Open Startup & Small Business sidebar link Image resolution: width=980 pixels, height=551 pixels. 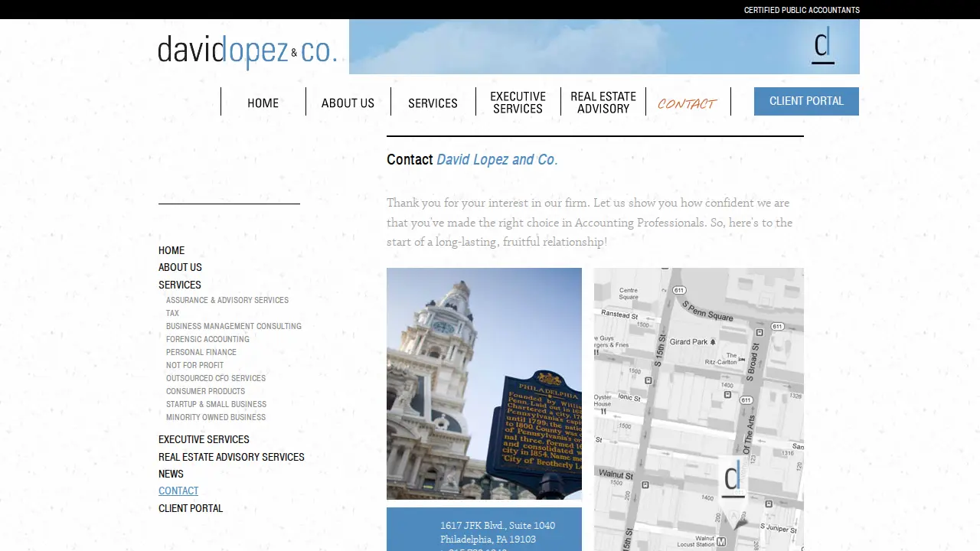coord(217,404)
